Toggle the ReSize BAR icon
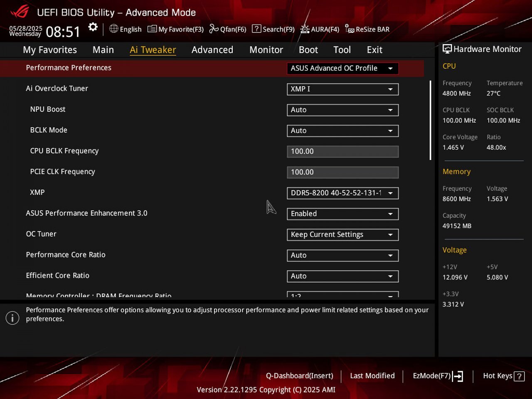 tap(350, 29)
